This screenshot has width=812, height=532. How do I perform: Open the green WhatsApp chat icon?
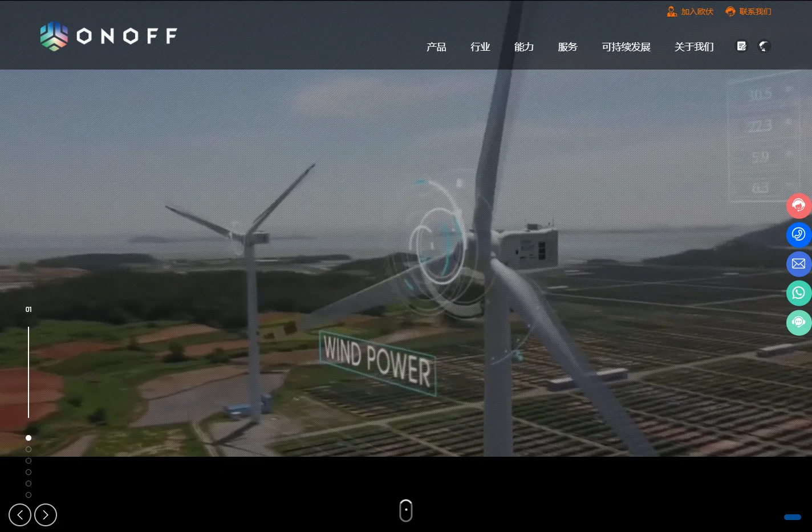click(x=799, y=293)
